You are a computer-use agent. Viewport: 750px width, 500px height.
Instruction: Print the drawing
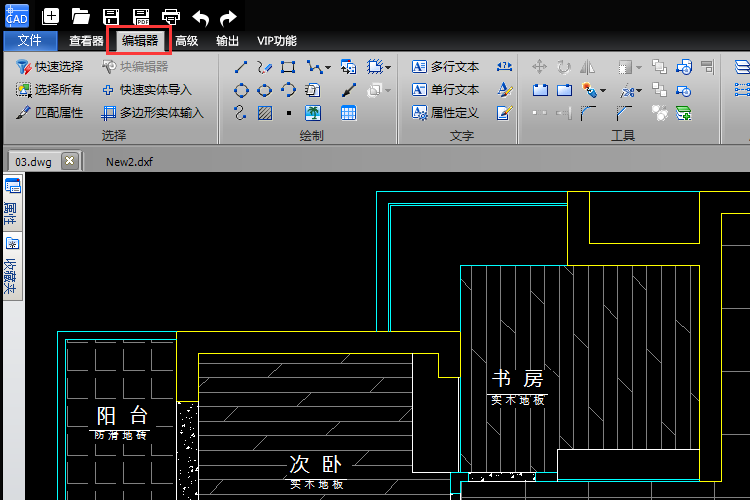[171, 17]
